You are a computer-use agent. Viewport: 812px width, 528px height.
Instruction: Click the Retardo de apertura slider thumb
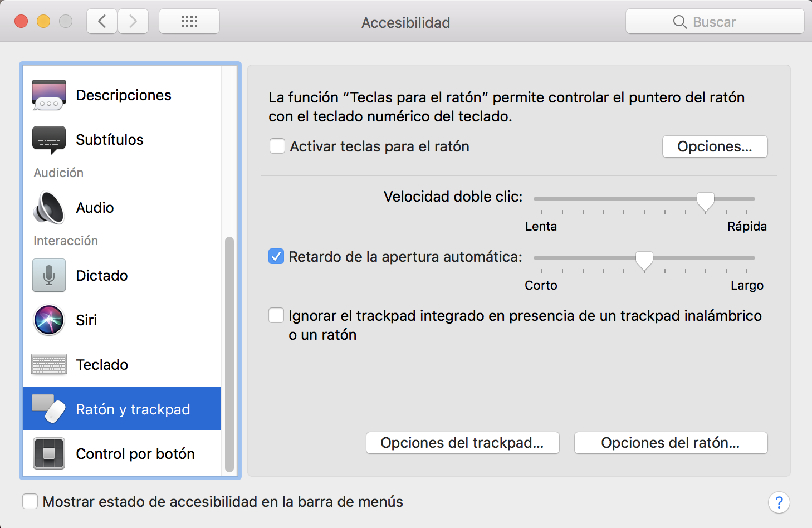tap(644, 261)
